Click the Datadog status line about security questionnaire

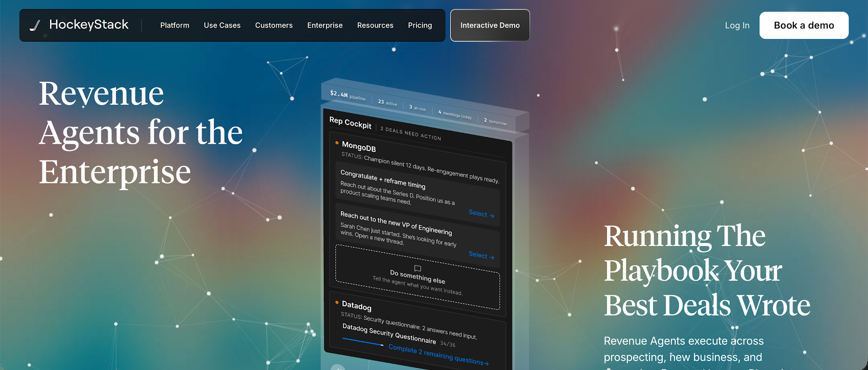click(409, 326)
